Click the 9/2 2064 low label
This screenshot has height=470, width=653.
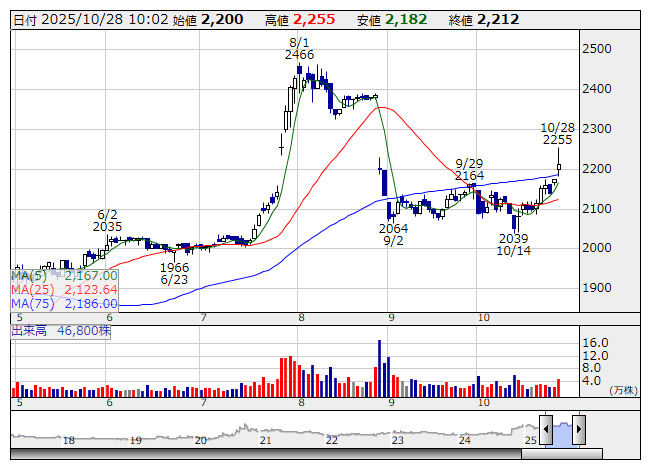[x=393, y=234]
